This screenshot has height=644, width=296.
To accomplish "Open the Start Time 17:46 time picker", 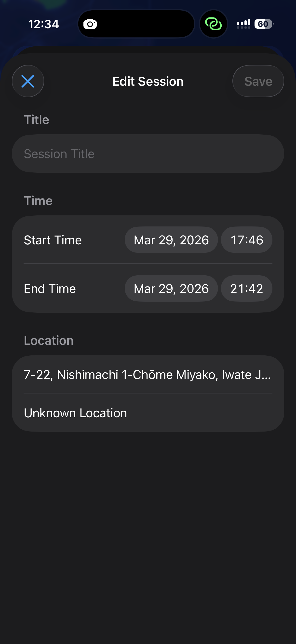I will click(x=246, y=240).
